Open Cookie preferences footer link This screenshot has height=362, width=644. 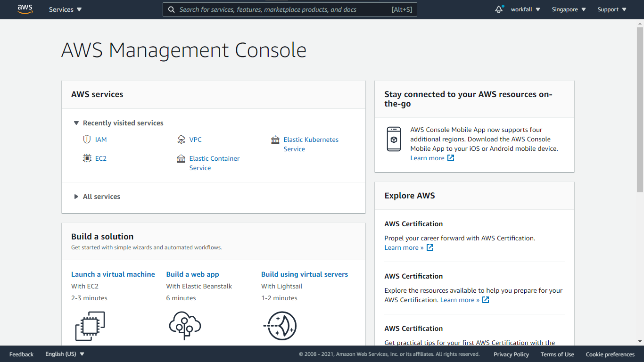(610, 354)
